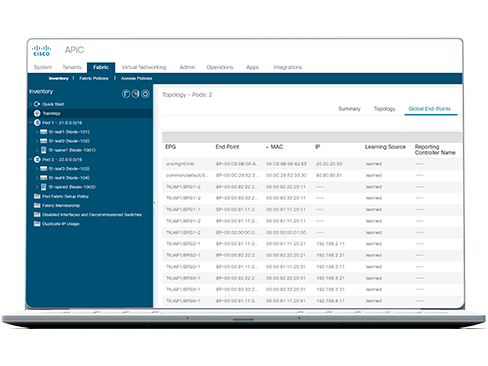Click the MAC cell 00:00:00:00:01:00
Viewport: 488px width, 366px height.
(286, 232)
